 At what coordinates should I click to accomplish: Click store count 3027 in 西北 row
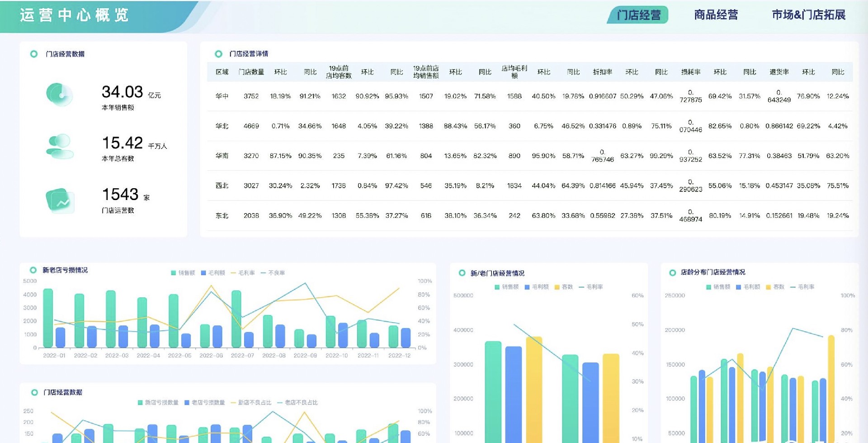pos(251,186)
